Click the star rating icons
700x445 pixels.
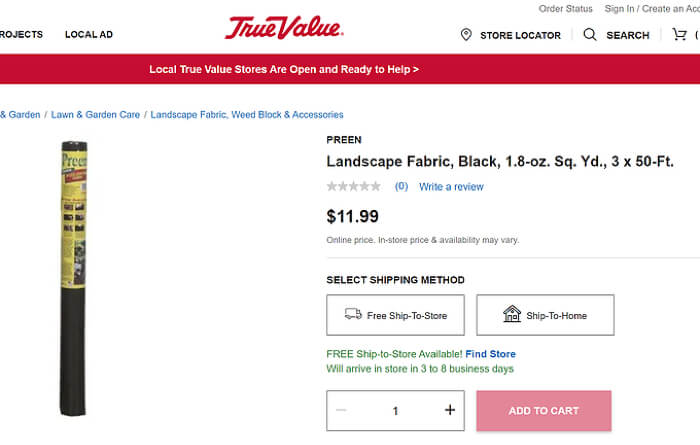click(x=354, y=187)
